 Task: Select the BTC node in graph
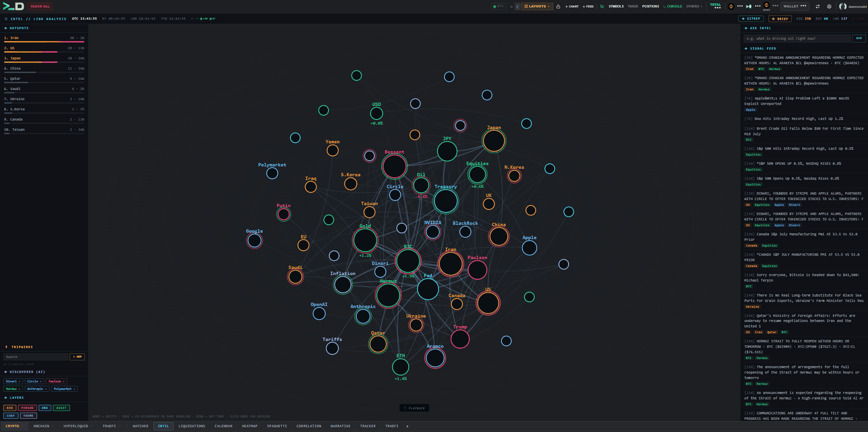tap(408, 261)
